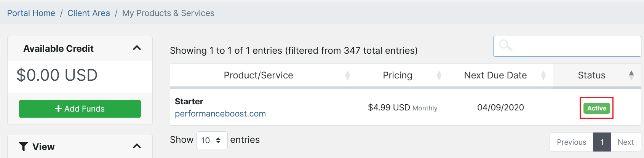The width and height of the screenshot is (644, 158).
Task: Click the Pricing column sort arrows
Action: tap(439, 75)
